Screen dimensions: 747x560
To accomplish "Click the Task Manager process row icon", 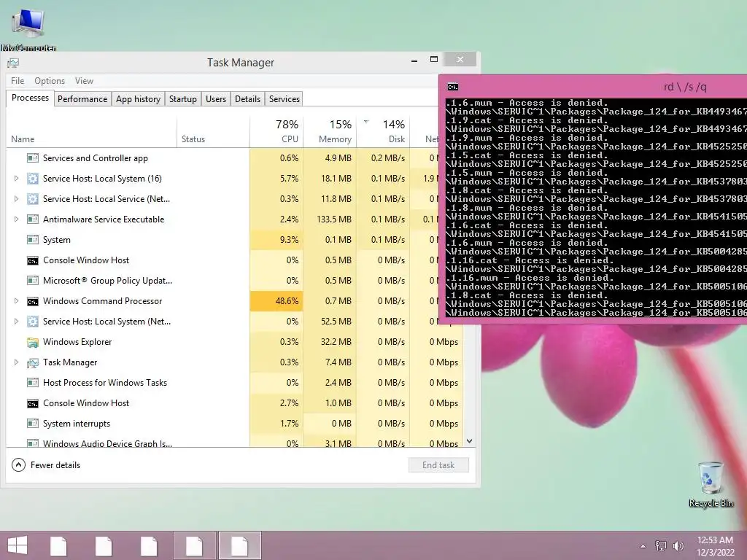I will [x=32, y=363].
